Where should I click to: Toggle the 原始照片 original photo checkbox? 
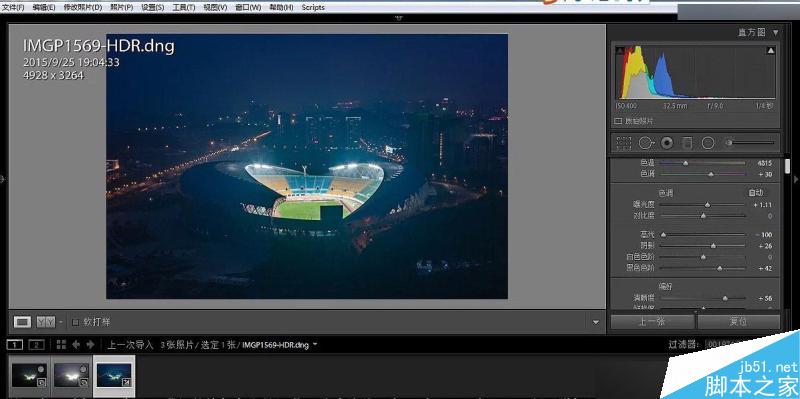(618, 121)
